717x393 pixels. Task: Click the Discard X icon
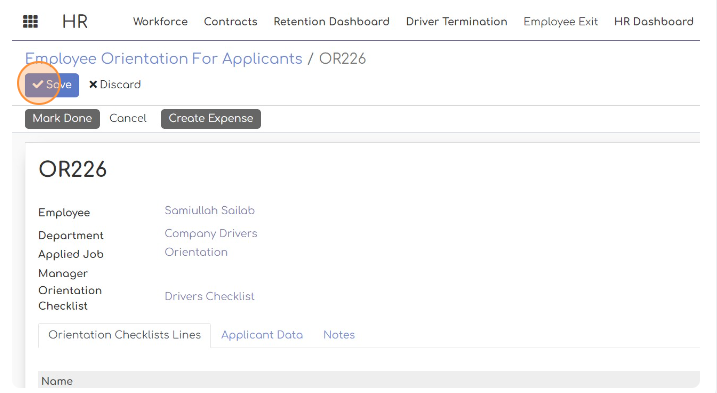pyautogui.click(x=93, y=85)
